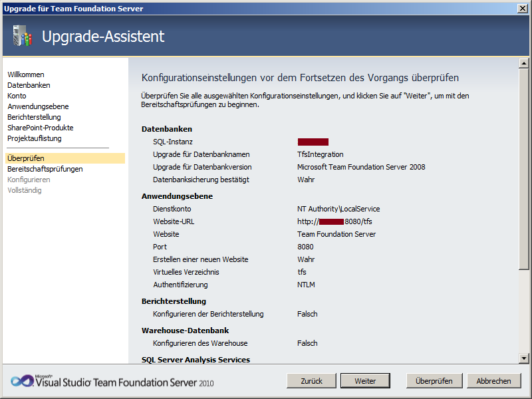Click the Team Foundation Server website value
The height and width of the screenshot is (399, 532).
[336, 234]
